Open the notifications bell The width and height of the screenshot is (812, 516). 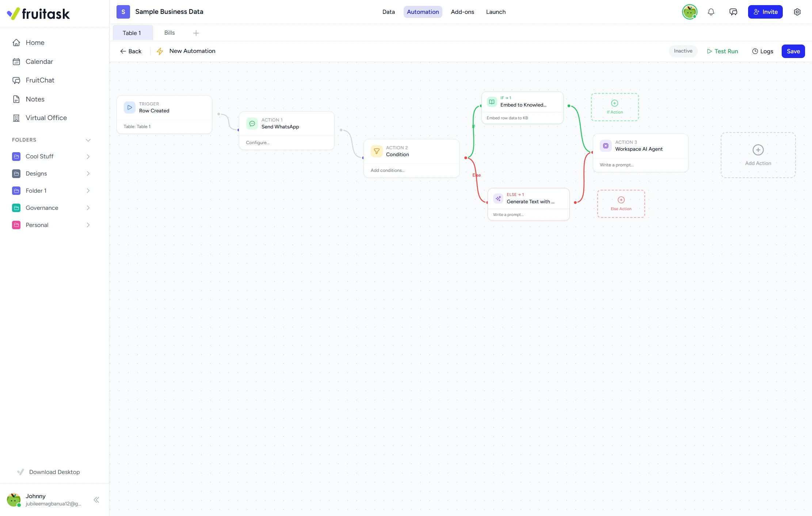711,12
